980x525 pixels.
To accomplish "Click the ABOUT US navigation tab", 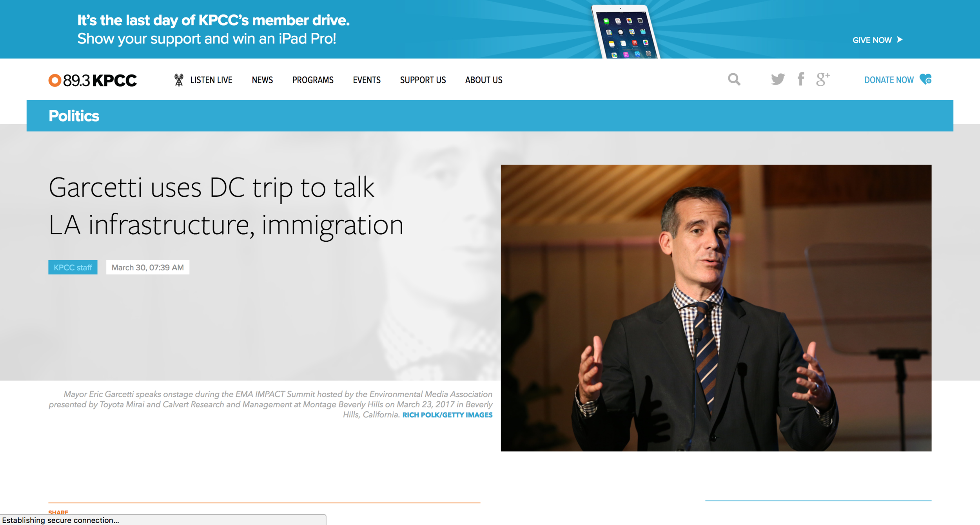I will [x=483, y=80].
